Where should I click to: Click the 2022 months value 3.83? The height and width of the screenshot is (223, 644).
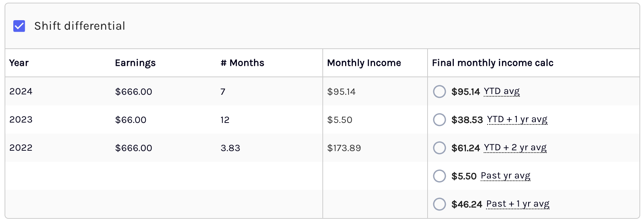230,148
